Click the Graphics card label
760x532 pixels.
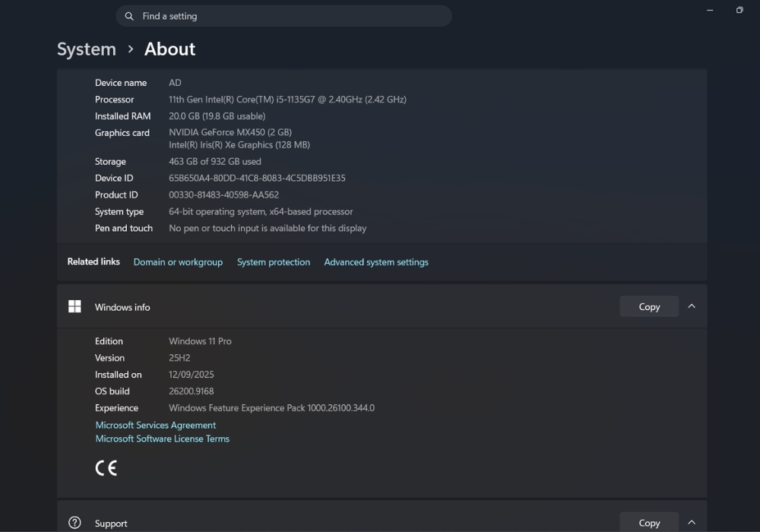click(122, 133)
